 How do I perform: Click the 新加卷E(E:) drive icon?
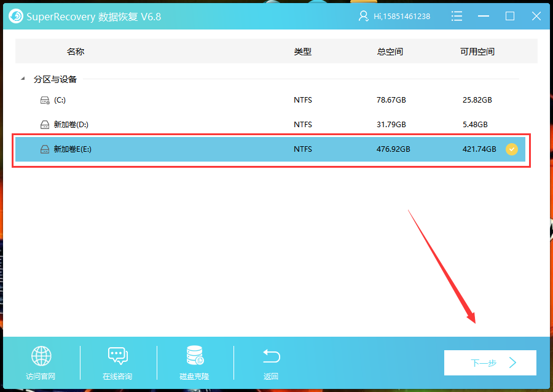pyautogui.click(x=45, y=149)
